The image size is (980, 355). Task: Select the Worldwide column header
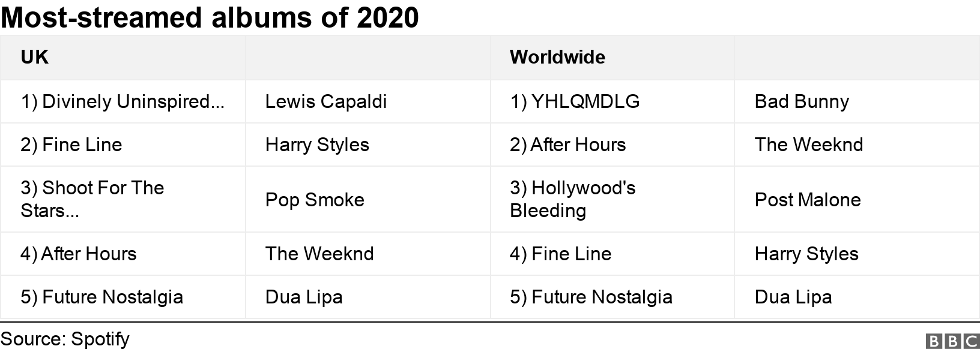coord(557,58)
